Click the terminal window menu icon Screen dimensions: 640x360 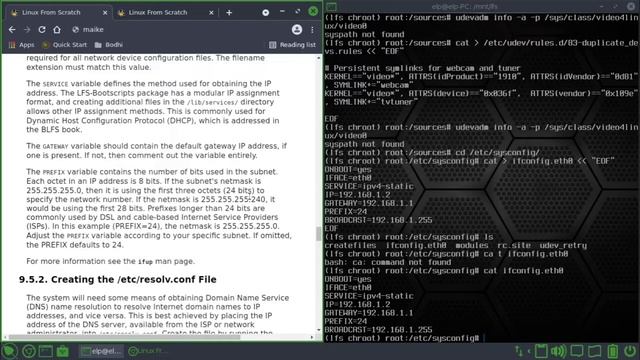[x=331, y=6]
